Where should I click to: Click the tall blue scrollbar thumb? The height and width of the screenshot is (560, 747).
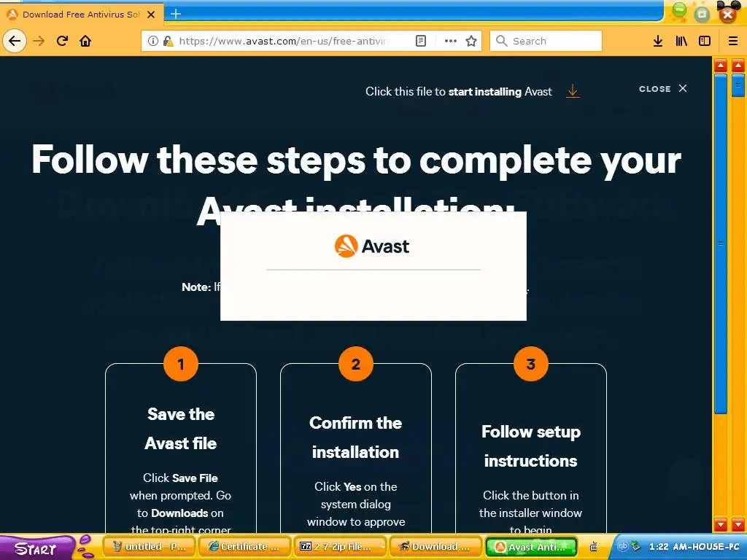pos(720,244)
